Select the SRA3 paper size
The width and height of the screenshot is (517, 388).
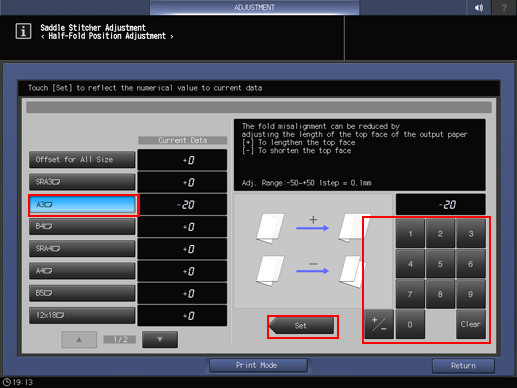tap(82, 182)
